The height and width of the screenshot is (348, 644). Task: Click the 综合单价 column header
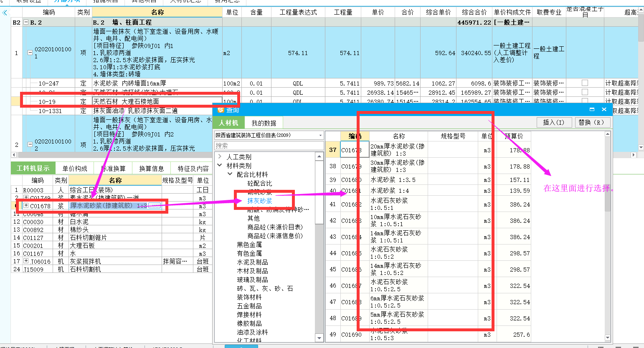(x=438, y=12)
